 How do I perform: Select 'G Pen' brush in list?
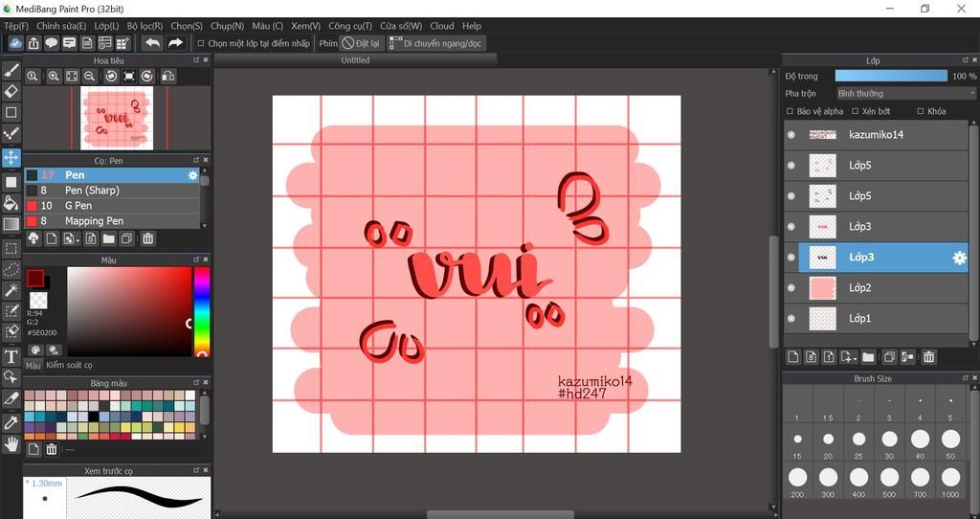[x=113, y=206]
